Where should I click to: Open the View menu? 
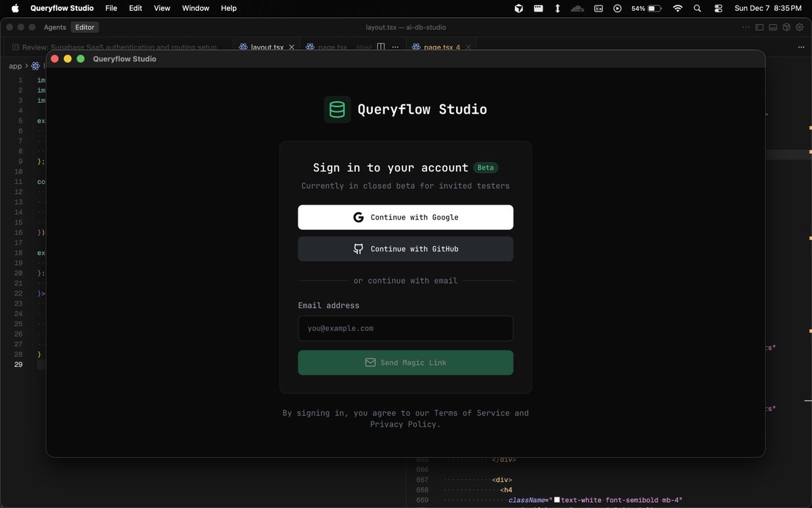click(x=162, y=8)
